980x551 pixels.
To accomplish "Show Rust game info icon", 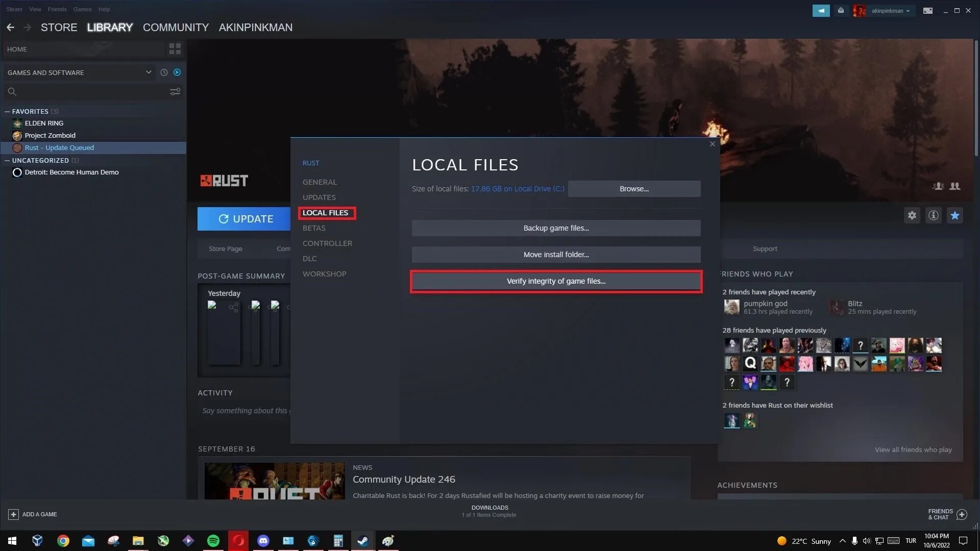I will point(934,215).
